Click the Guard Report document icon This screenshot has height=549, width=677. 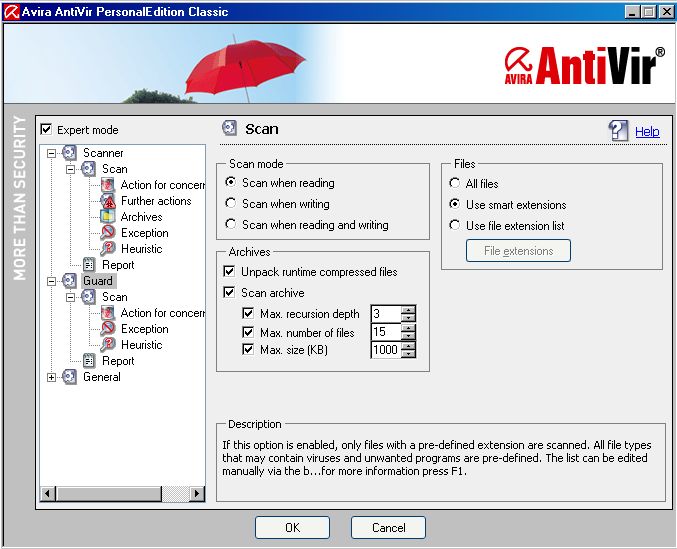89,360
